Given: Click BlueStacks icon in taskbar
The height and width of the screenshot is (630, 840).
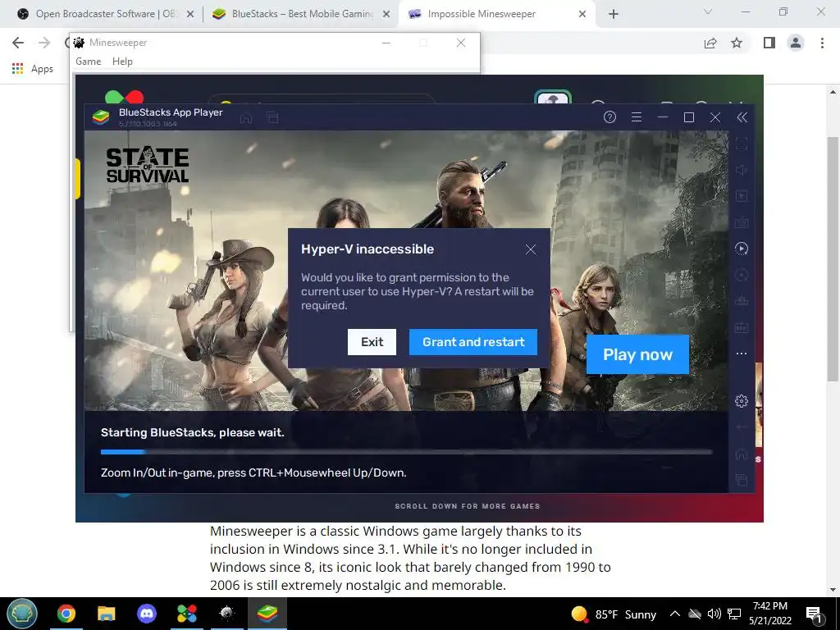Looking at the screenshot, I should click(x=267, y=614).
